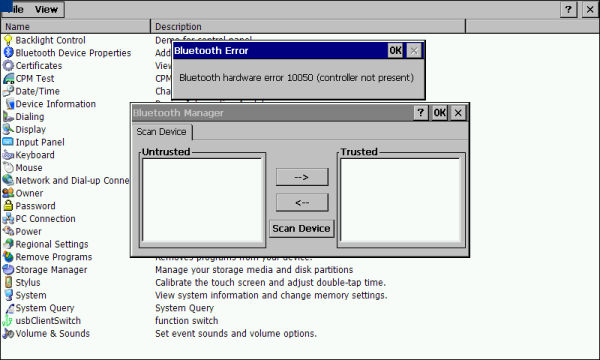Select the 'Device Information' name label
Image resolution: width=600 pixels, height=360 pixels.
click(55, 104)
